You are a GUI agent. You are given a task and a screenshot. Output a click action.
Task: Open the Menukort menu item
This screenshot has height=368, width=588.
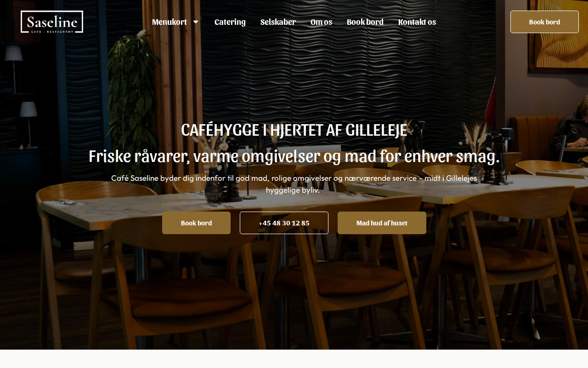[x=170, y=22]
